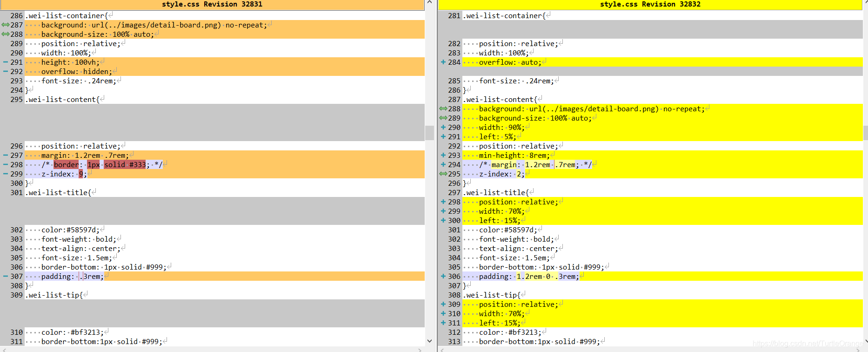Click the minus marker beside left line 299
Image resolution: width=868 pixels, height=352 pixels.
[x=5, y=174]
